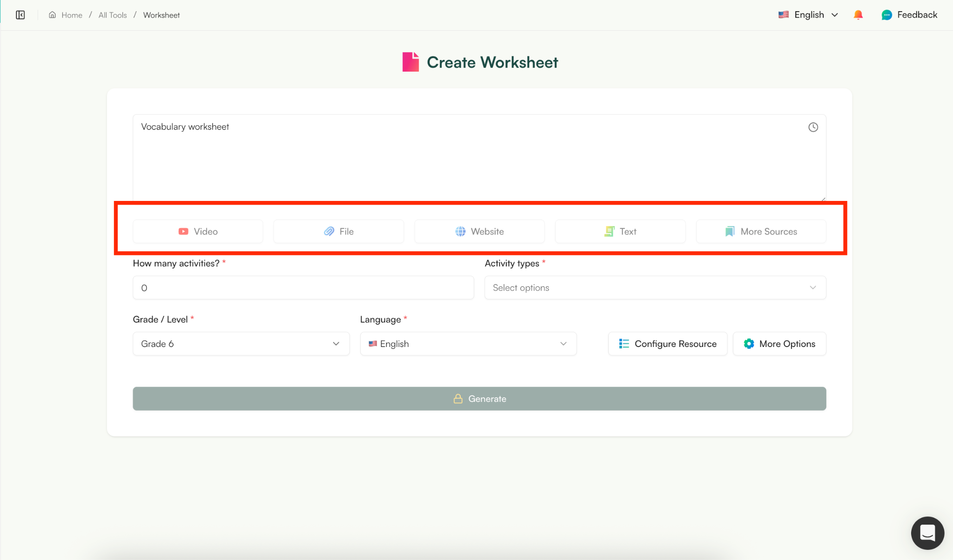Click the Website globe icon
The height and width of the screenshot is (560, 953).
tap(460, 231)
